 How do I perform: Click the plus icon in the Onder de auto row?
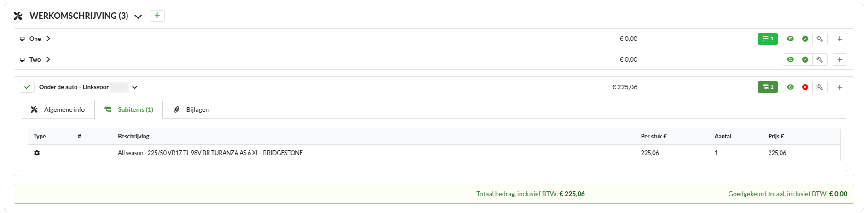point(840,87)
